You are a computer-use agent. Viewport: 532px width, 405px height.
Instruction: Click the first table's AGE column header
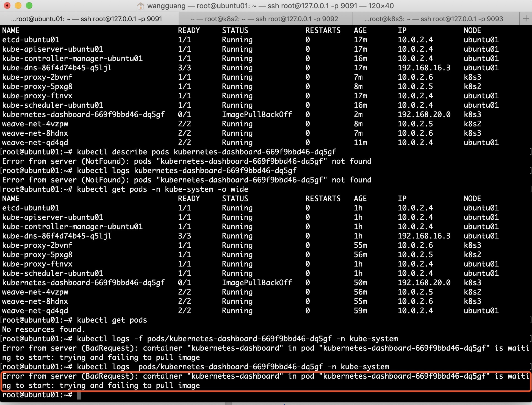tap(360, 30)
